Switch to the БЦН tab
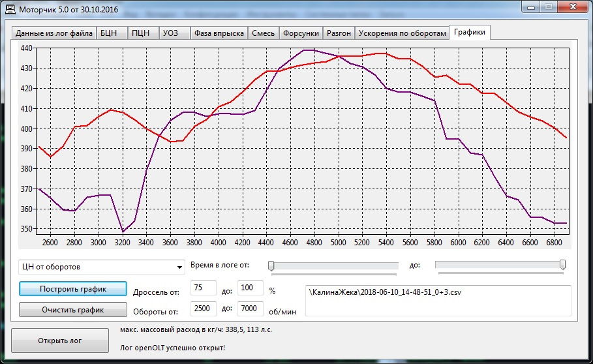 (112, 33)
